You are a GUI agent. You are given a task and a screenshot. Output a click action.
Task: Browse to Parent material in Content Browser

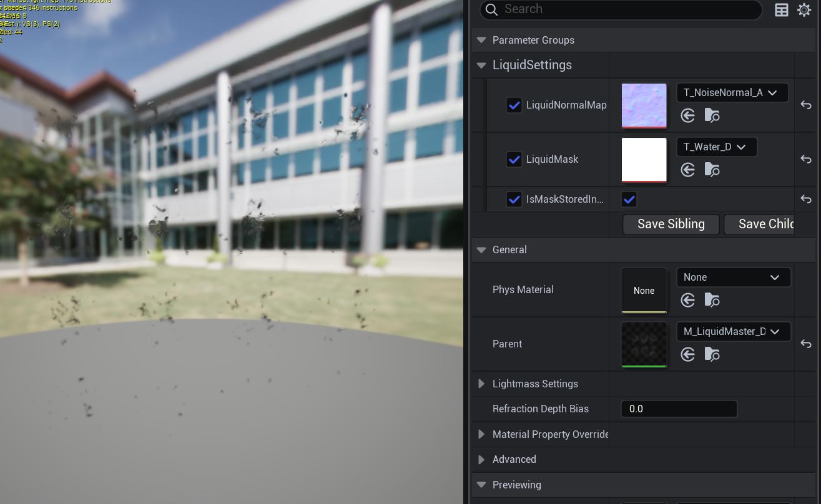tap(712, 354)
